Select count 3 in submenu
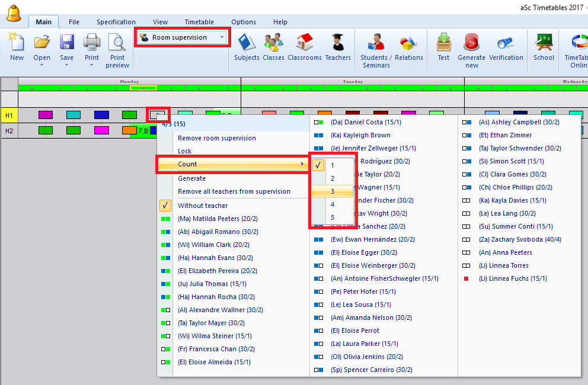Viewport: 588px width, 385px height. (x=333, y=191)
